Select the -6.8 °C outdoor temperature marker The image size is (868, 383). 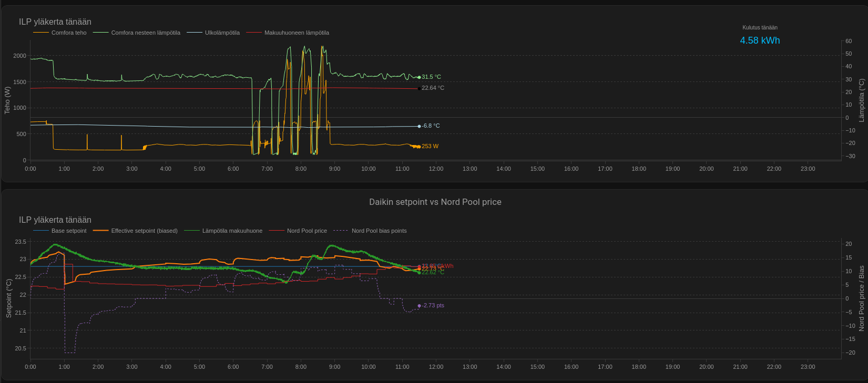point(419,126)
